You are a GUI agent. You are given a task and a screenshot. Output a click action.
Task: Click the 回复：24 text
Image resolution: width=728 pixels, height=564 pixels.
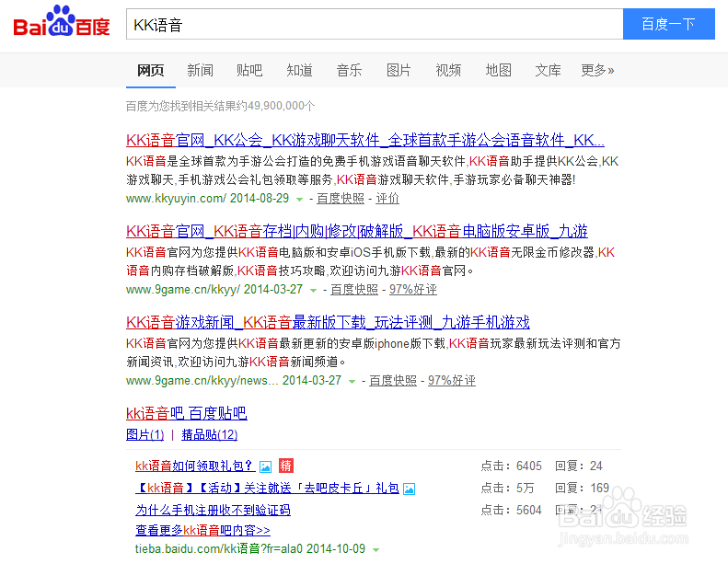coord(579,466)
